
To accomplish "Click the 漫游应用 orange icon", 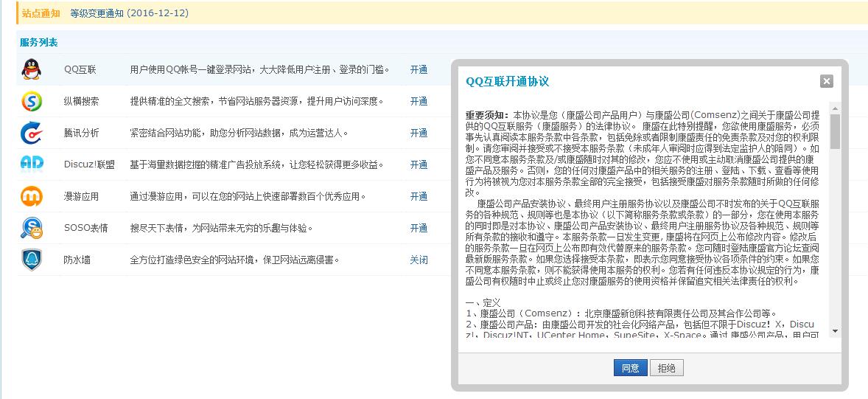I will [x=32, y=196].
